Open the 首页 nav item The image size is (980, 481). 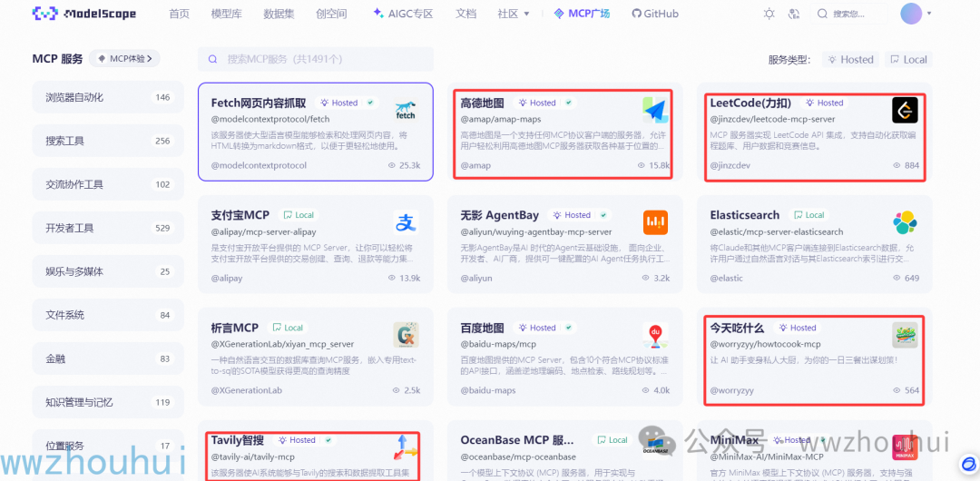[180, 13]
